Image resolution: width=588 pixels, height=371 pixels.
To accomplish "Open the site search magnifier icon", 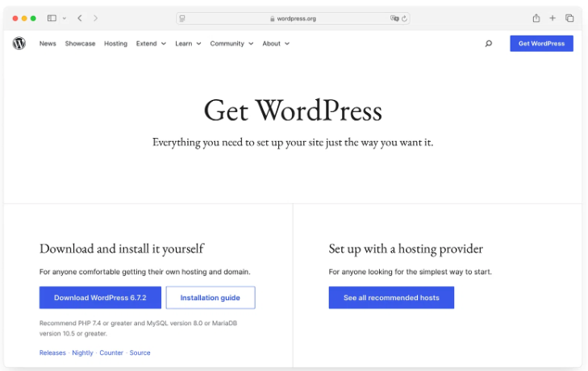I will [x=488, y=44].
